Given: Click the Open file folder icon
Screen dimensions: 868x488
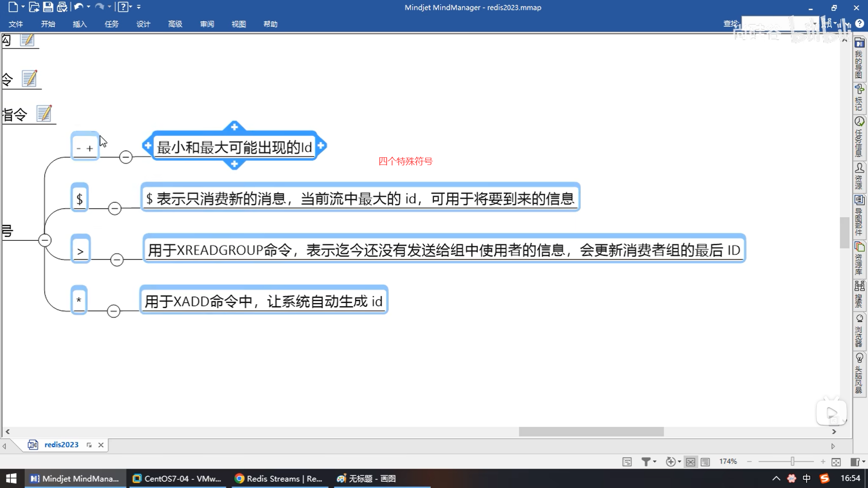Looking at the screenshot, I should pos(34,7).
